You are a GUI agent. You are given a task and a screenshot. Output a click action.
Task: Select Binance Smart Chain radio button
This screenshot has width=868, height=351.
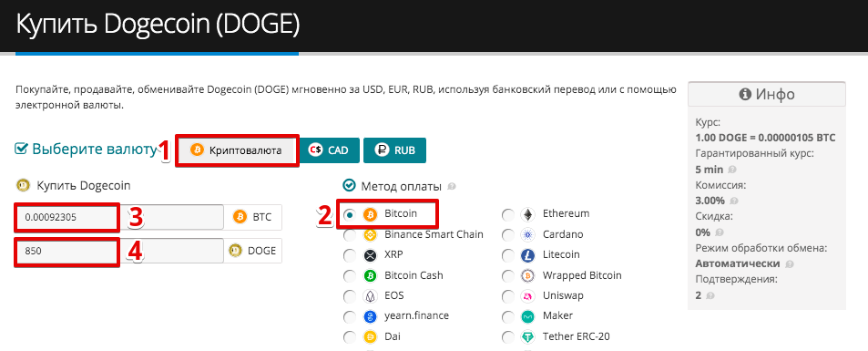pyautogui.click(x=350, y=235)
